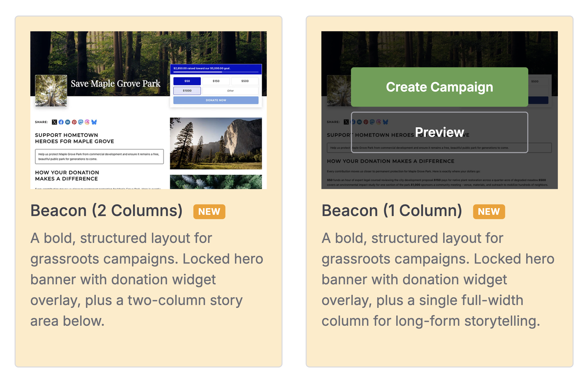588x383 pixels.
Task: Choose the $150 donation amount in the 2 Columns preview
Action: [216, 81]
